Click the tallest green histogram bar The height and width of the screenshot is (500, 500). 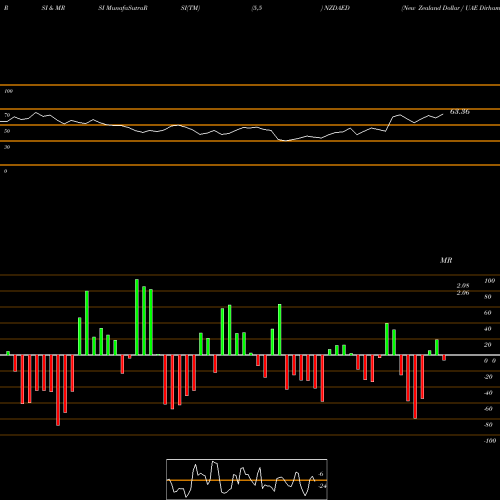coord(137,317)
